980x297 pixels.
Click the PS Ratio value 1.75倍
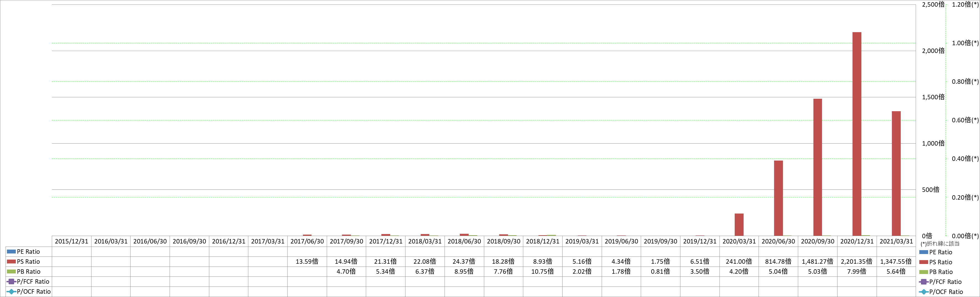point(660,262)
